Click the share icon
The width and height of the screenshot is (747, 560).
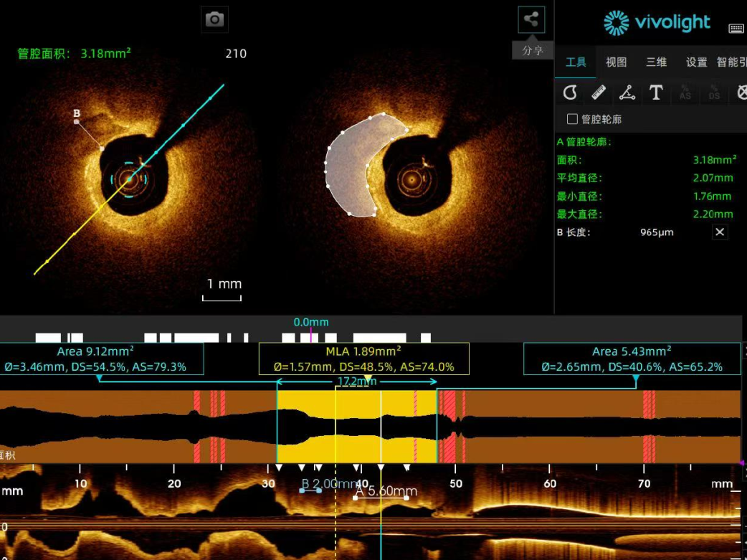531,19
